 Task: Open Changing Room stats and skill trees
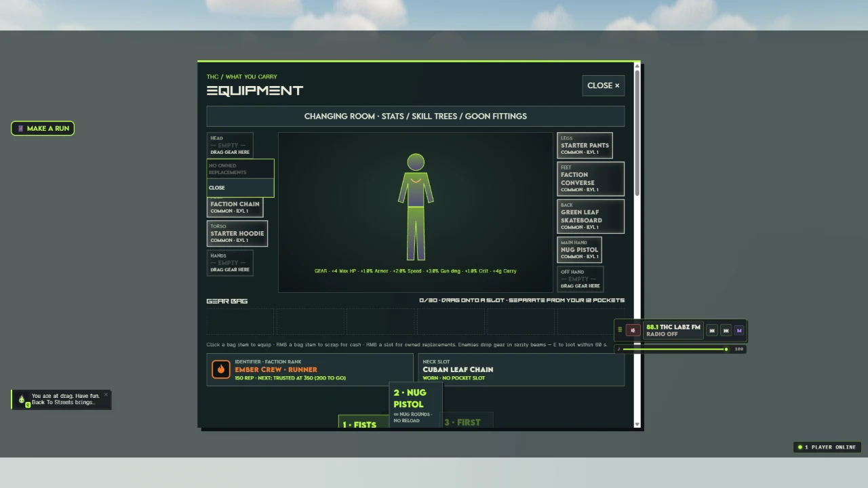click(416, 116)
